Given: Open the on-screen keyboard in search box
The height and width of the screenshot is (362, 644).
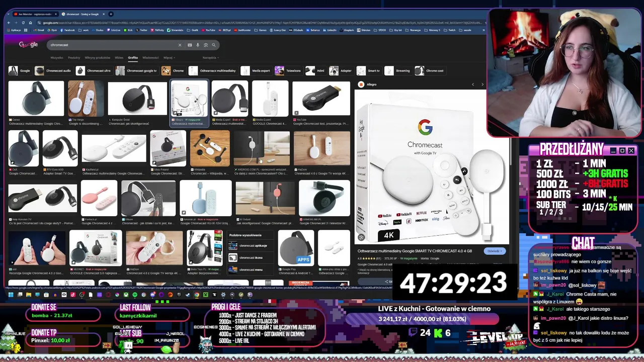Looking at the screenshot, I should click(x=190, y=45).
